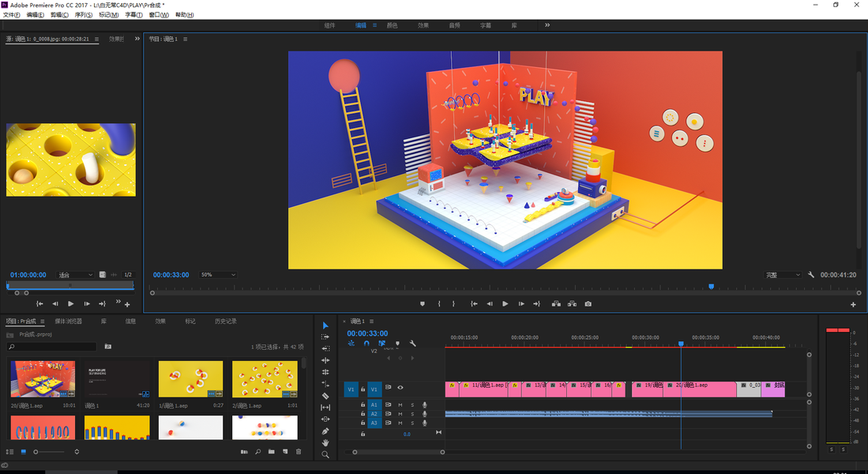This screenshot has height=474, width=868.
Task: Click timeline timecode 00:00:33:00
Action: coord(367,333)
